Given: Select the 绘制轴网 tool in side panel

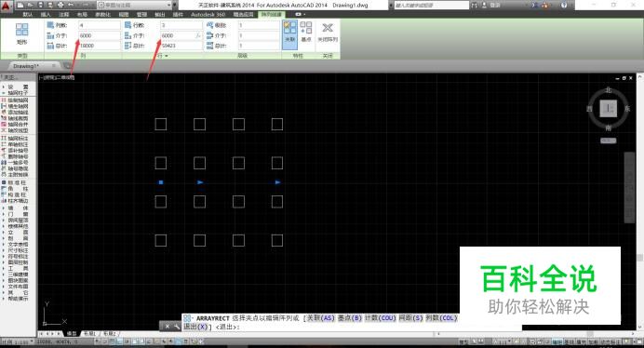Looking at the screenshot, I should click(x=15, y=100).
